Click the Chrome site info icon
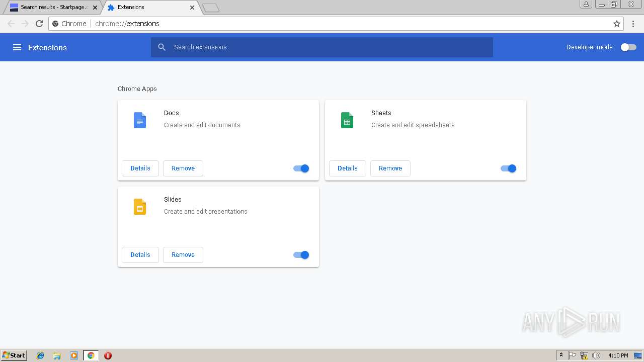644x362 pixels. 56,24
